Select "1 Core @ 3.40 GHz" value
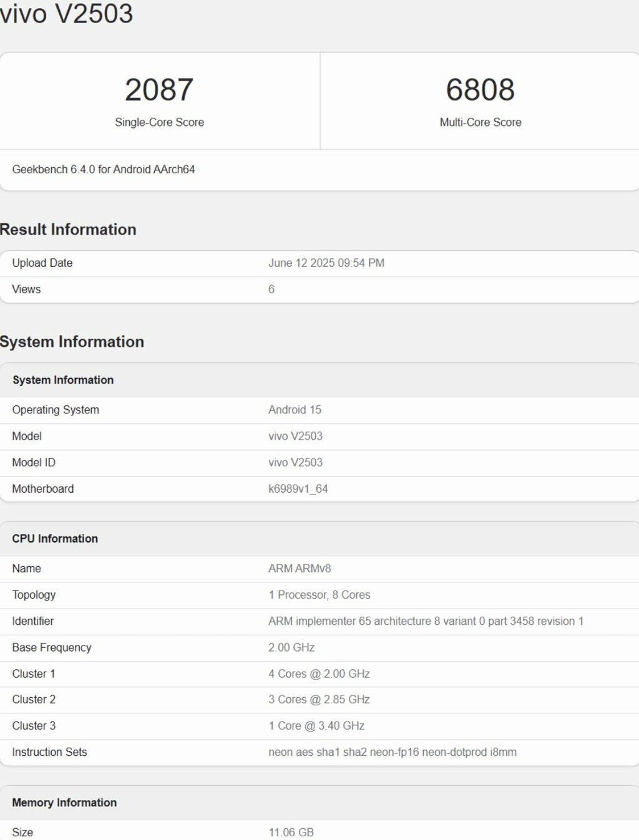This screenshot has width=639, height=840. pyautogui.click(x=316, y=726)
